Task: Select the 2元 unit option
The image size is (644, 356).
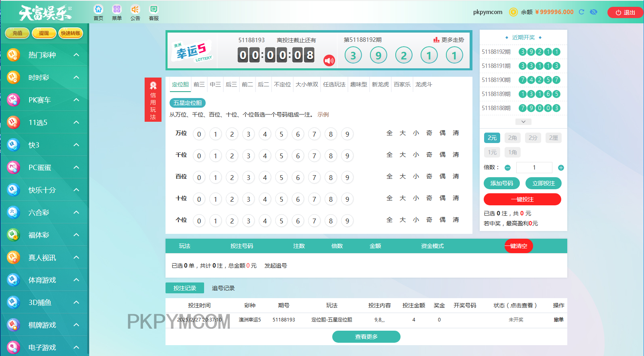Action: [492, 138]
